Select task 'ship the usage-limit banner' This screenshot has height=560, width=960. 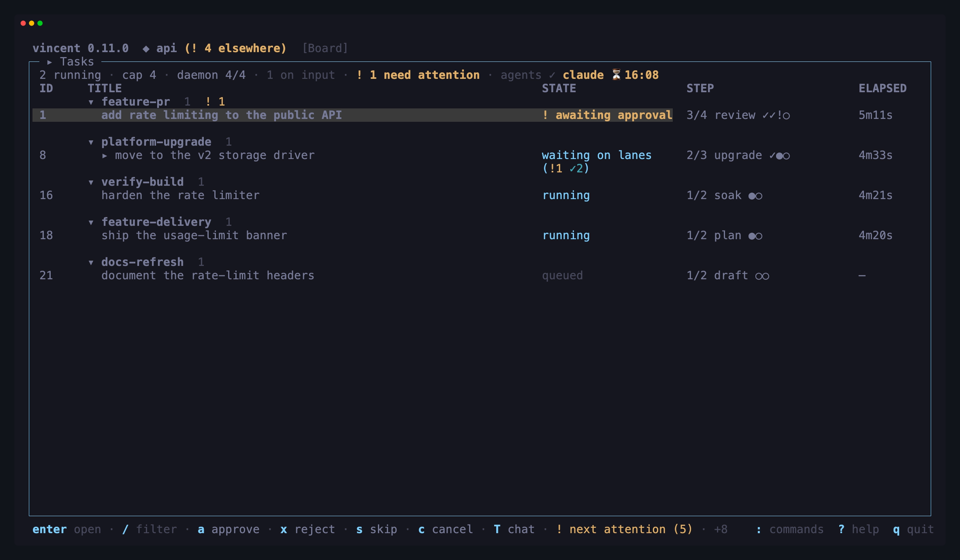[194, 235]
